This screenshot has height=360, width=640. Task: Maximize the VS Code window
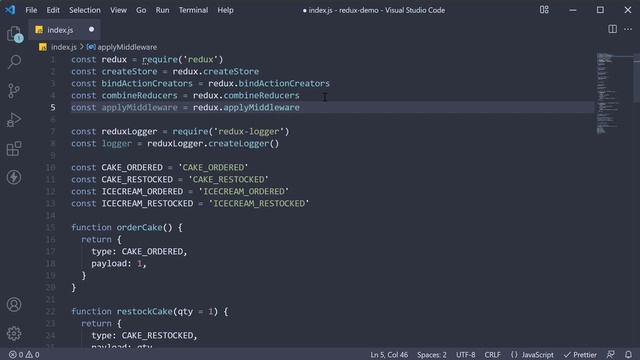tap(600, 10)
